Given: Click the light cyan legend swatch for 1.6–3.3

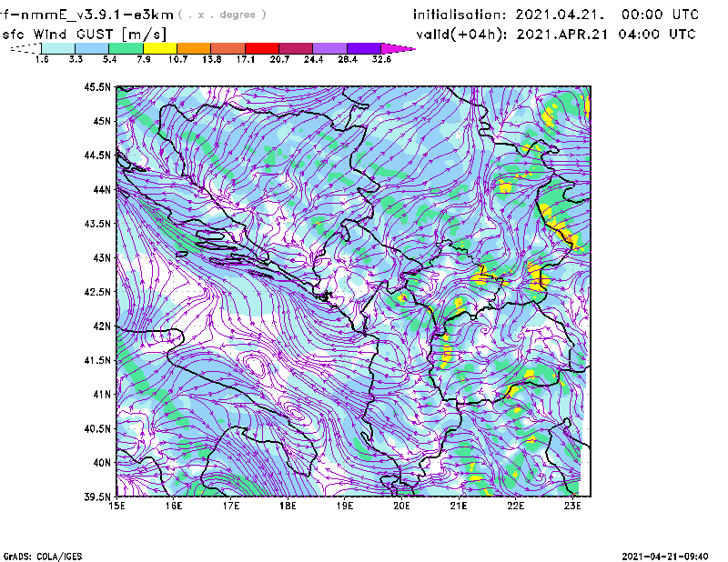Looking at the screenshot, I should [x=58, y=48].
